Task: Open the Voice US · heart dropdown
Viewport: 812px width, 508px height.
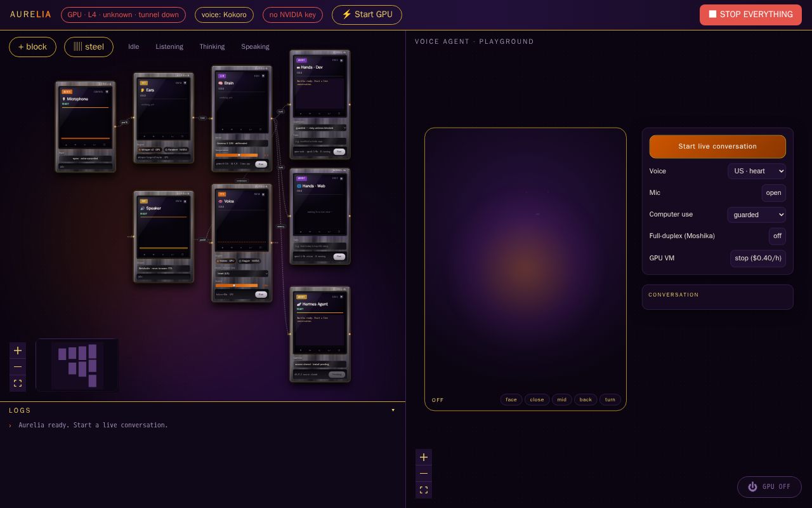Action: click(757, 171)
